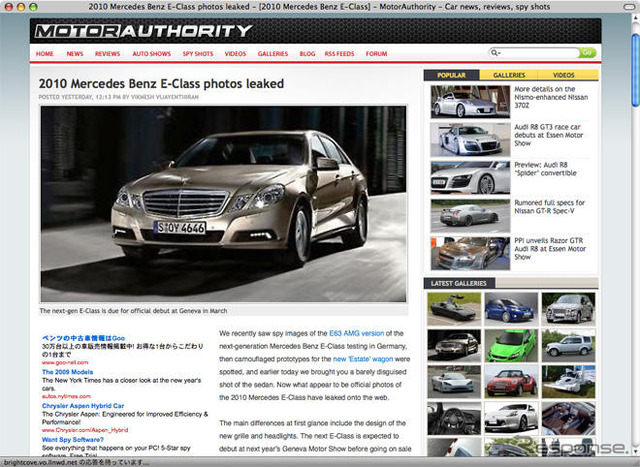Viewport: 640px width, 467px height.
Task: Click the article title '2010 Mercedes Benz E-Class photos leaked'
Action: 161,84
